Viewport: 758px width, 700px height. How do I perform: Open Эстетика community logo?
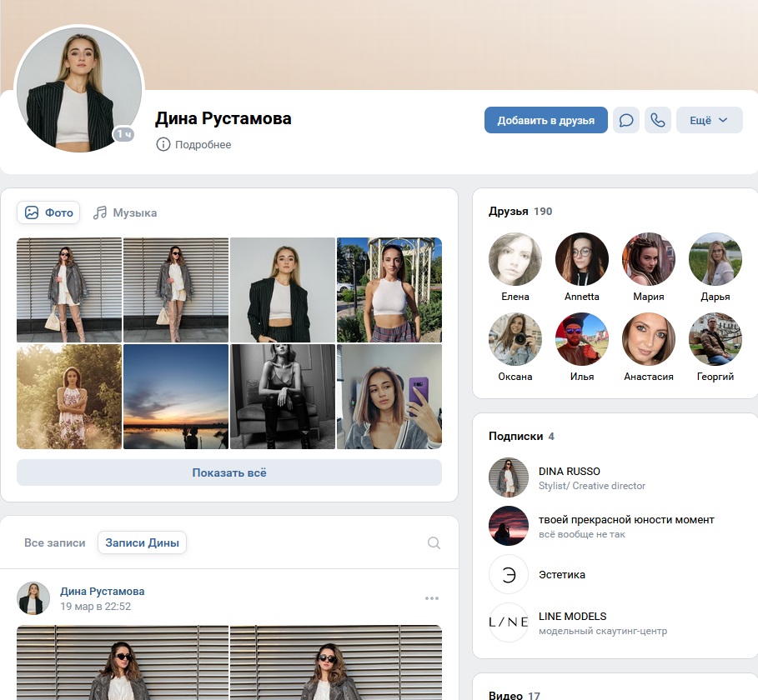pyautogui.click(x=508, y=574)
